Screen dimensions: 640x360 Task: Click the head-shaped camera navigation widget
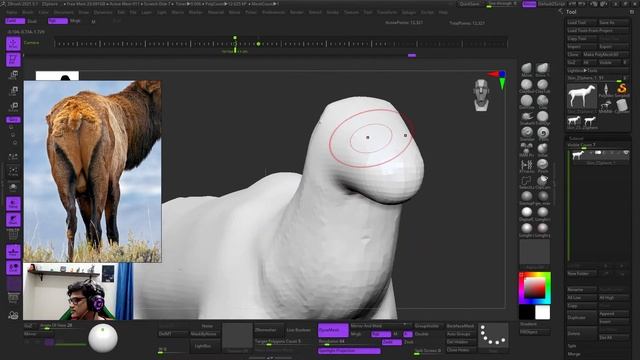point(482,95)
